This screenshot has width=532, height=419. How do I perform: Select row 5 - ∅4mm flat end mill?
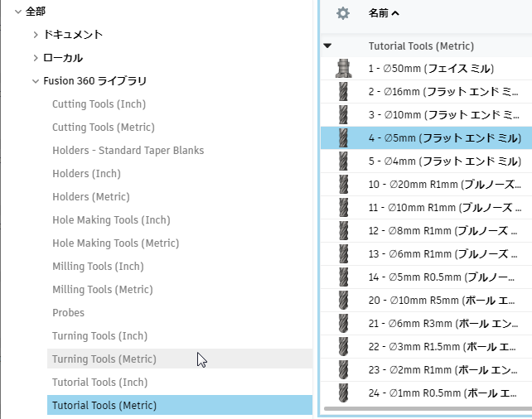(444, 161)
